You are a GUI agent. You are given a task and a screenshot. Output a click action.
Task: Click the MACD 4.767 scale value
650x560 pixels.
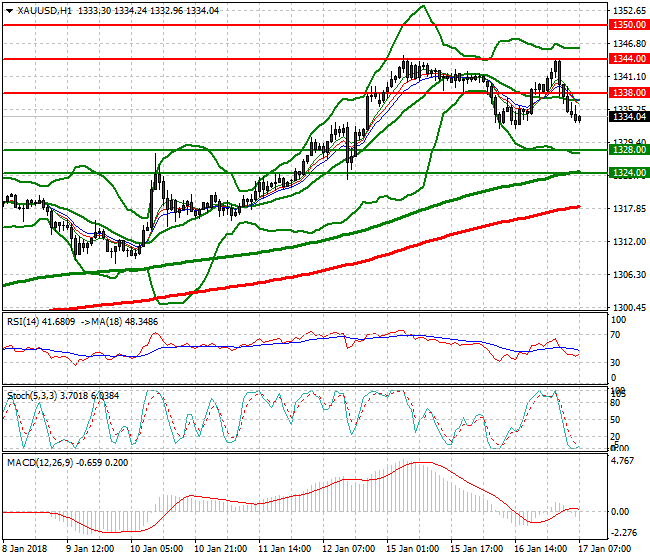pos(623,461)
